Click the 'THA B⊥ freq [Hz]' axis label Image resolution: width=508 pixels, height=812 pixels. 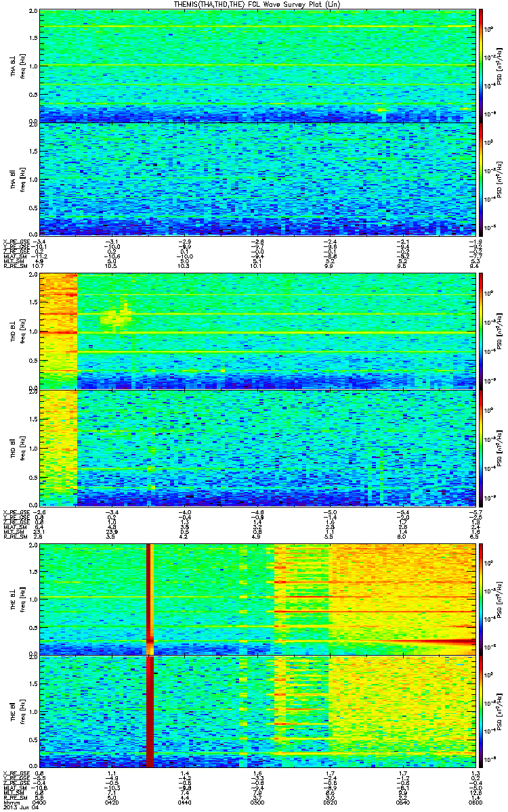pyautogui.click(x=17, y=66)
